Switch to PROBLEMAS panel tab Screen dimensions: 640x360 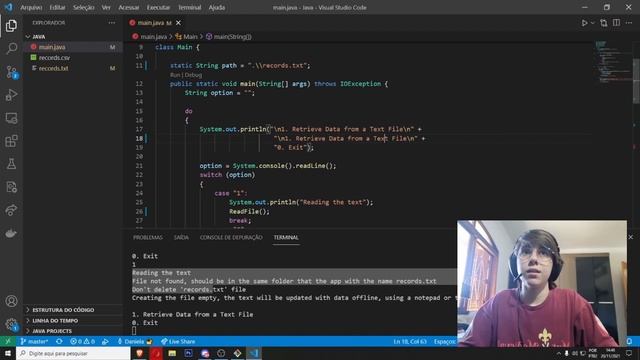(x=148, y=238)
